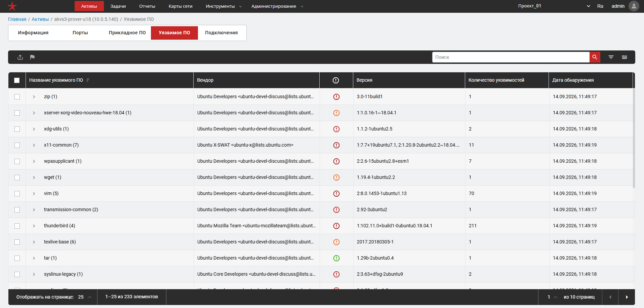Toggle the select-all checkbox in header

[17, 80]
